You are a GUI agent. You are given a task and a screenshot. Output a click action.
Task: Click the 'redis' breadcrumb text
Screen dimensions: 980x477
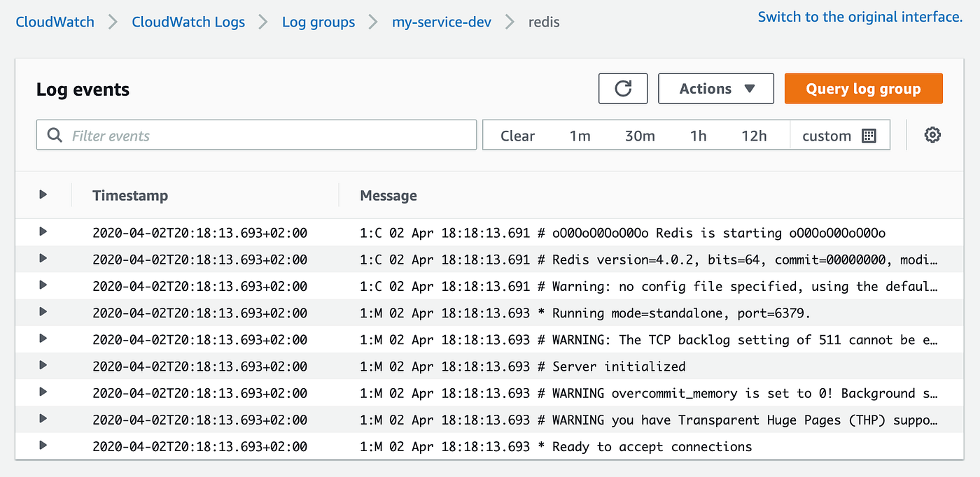(x=544, y=22)
